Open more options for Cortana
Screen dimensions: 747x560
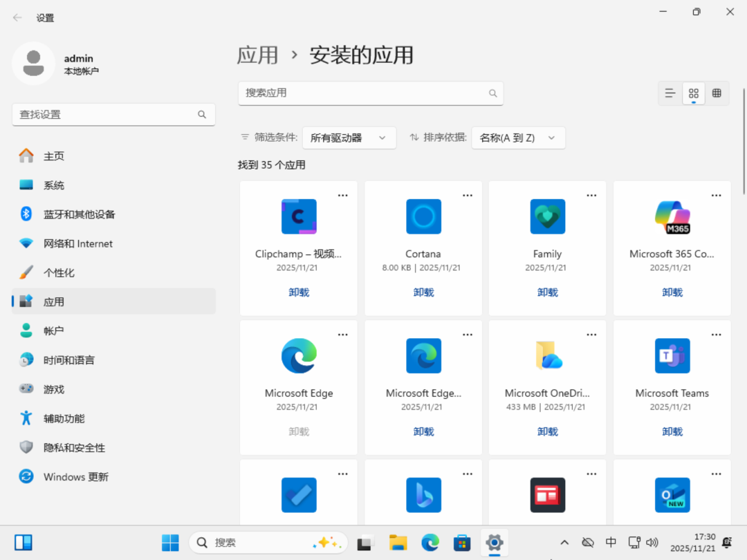[468, 195]
